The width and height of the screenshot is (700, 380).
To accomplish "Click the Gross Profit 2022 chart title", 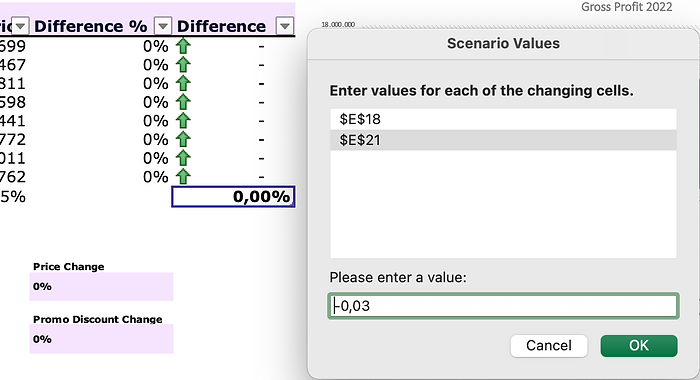I will pos(626,7).
